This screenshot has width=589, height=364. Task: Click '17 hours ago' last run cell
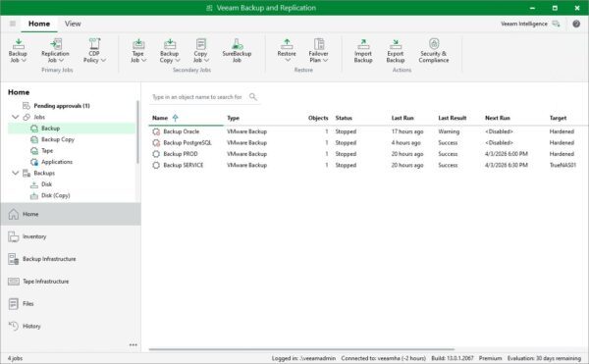click(407, 131)
